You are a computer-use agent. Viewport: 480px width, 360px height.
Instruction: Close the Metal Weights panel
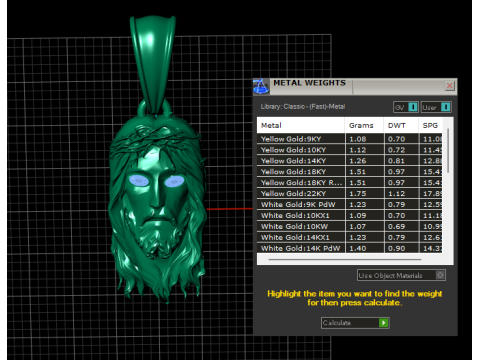point(450,86)
